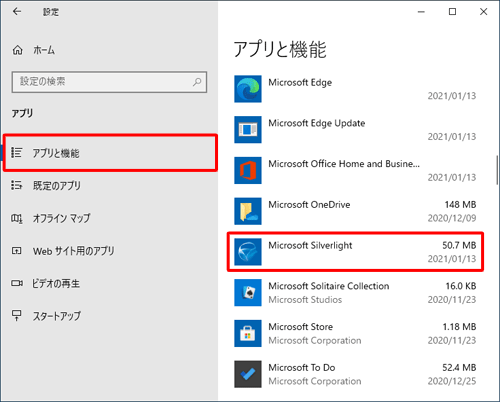Screen dimensions: 500x402
Task: Open the オフライン マップ menu item
Action: pos(110,218)
